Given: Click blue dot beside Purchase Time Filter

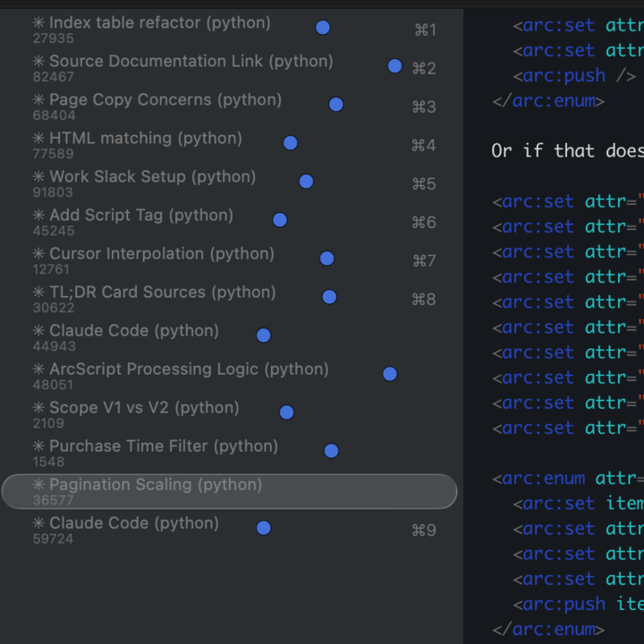Looking at the screenshot, I should pos(332,451).
